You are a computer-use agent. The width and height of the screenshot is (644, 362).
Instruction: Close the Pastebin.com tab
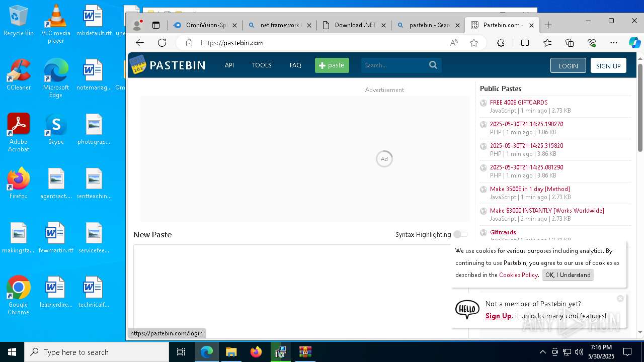tap(531, 25)
